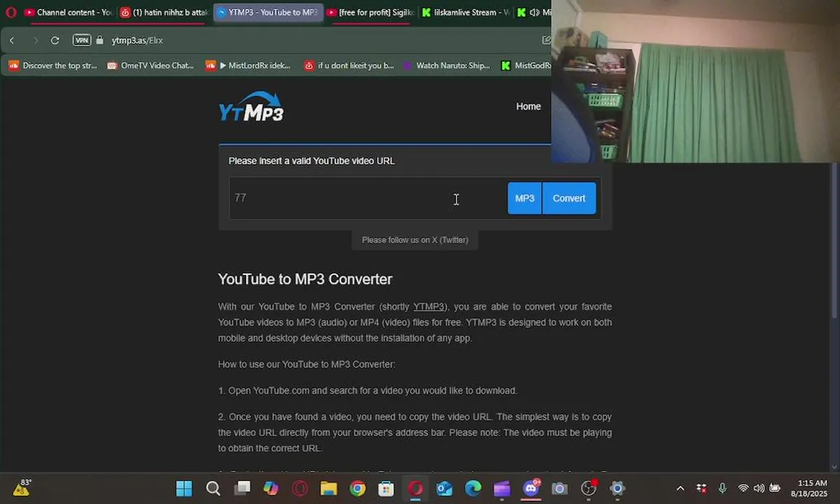Launch Copilot from the taskbar
Viewport: 840px width, 504px height.
pyautogui.click(x=271, y=489)
